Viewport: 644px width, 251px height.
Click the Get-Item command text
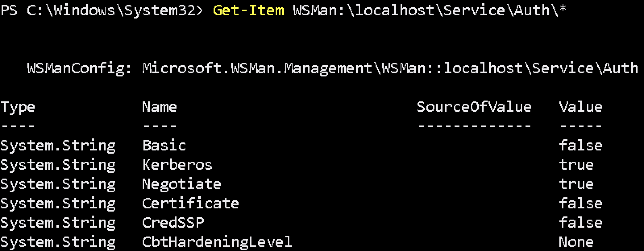point(248,10)
